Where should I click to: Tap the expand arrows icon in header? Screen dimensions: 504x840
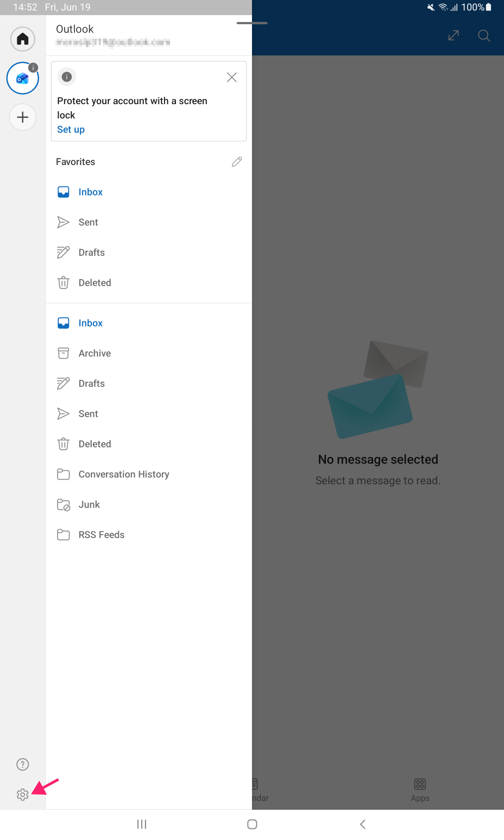click(x=454, y=35)
